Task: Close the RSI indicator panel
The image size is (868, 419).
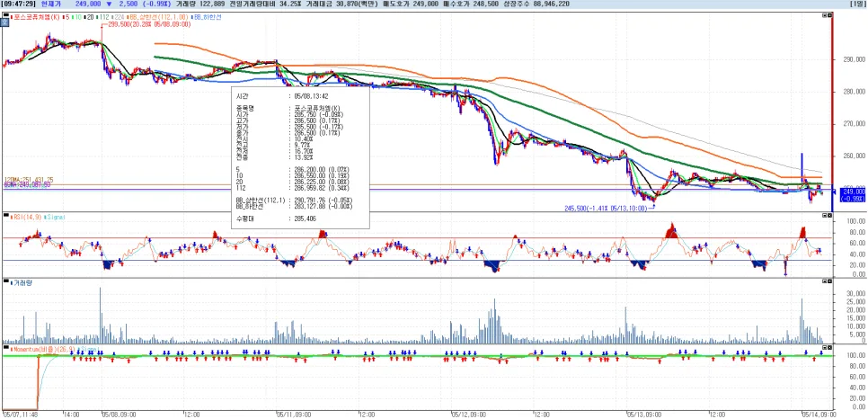Action: tap(829, 215)
